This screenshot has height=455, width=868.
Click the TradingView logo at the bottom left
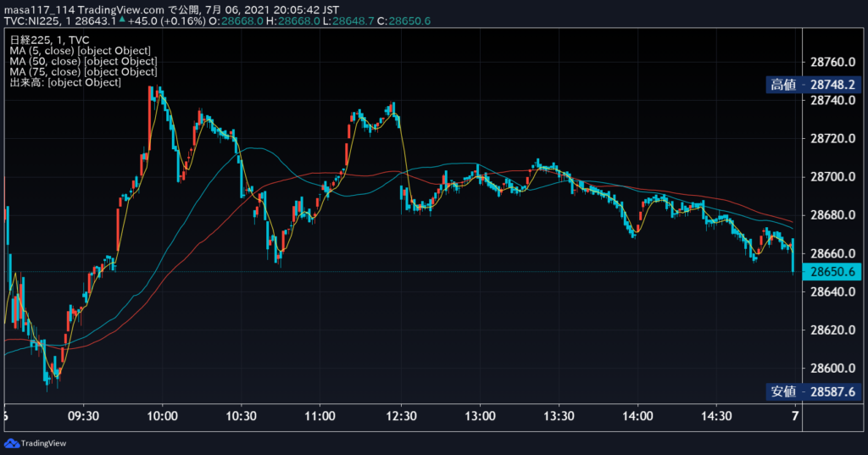tap(35, 443)
